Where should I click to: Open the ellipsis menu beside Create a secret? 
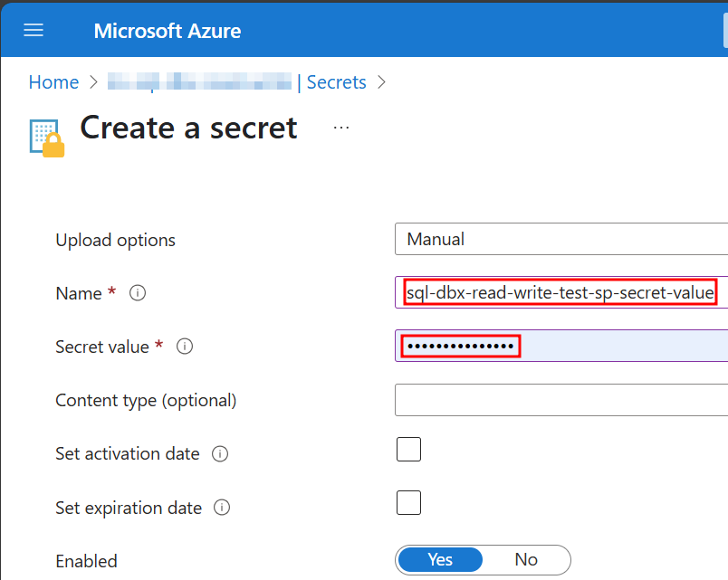pyautogui.click(x=341, y=127)
